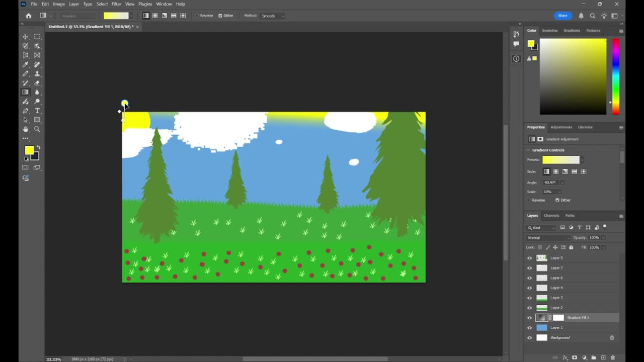Switch to the Adjustments tab
The image size is (644, 362).
pyautogui.click(x=561, y=127)
